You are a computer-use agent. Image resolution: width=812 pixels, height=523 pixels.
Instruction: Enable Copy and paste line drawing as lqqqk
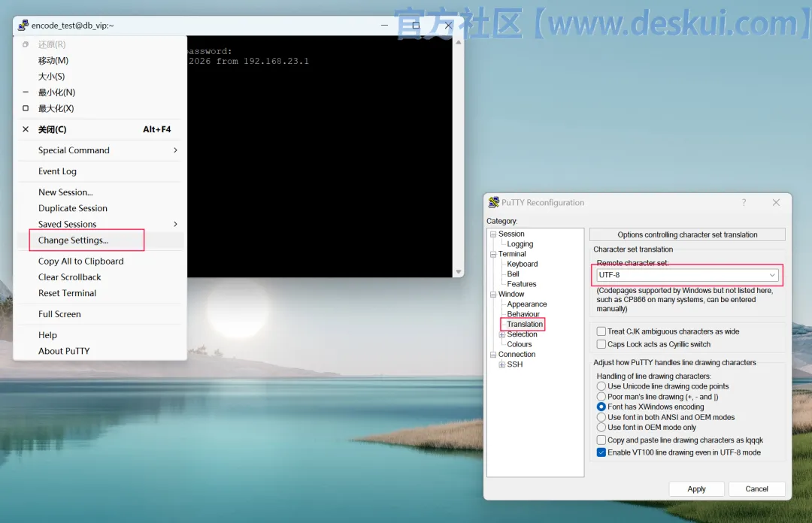tap(601, 440)
